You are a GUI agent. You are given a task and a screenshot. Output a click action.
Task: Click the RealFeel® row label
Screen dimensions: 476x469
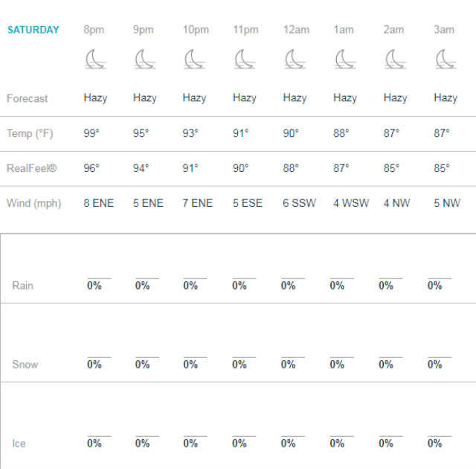[x=31, y=168]
